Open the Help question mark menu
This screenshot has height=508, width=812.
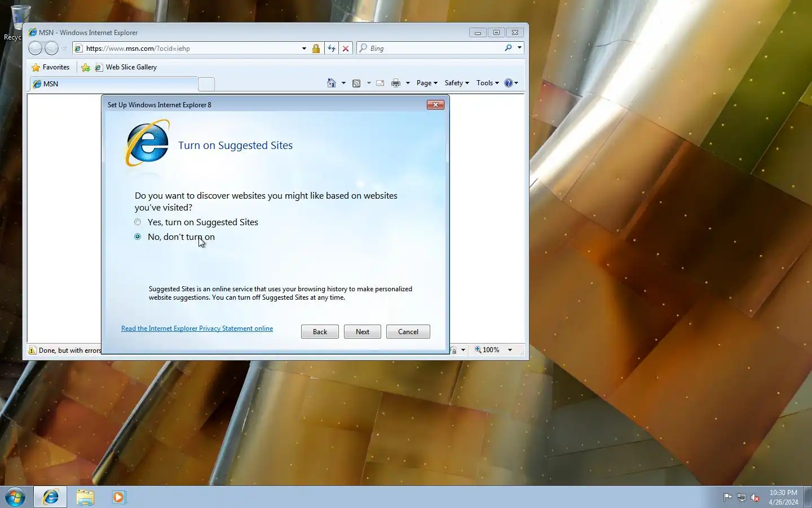coord(511,83)
